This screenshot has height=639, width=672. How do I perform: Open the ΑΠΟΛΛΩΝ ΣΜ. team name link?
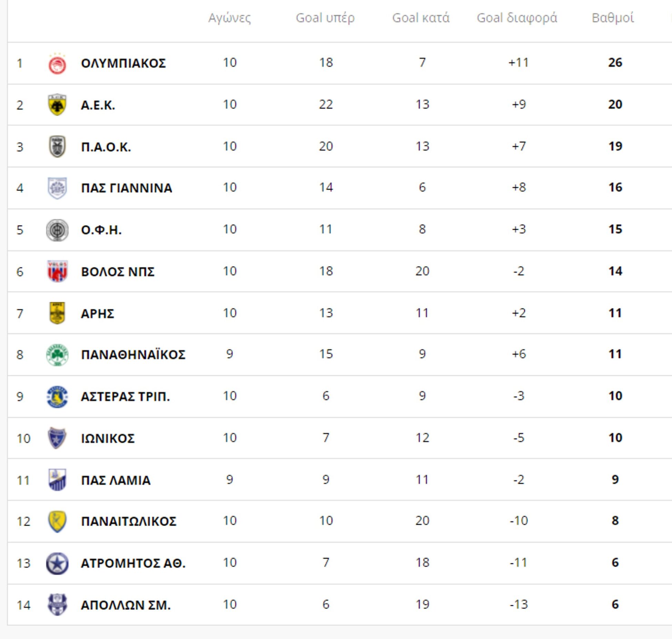click(125, 605)
